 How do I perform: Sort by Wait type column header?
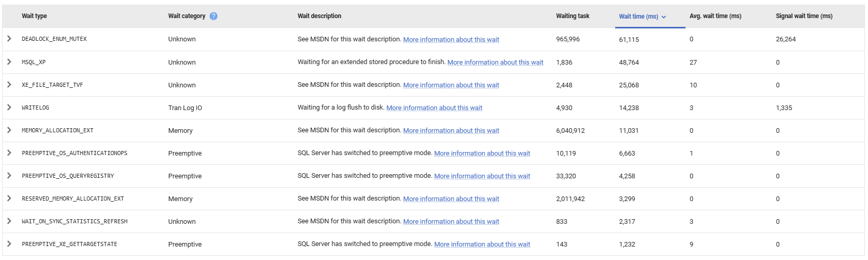click(x=34, y=16)
